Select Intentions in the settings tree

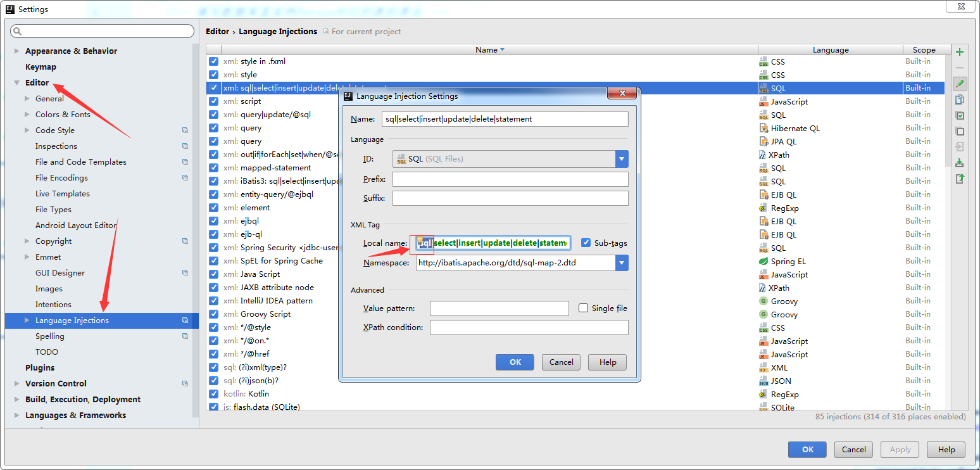pyautogui.click(x=53, y=304)
